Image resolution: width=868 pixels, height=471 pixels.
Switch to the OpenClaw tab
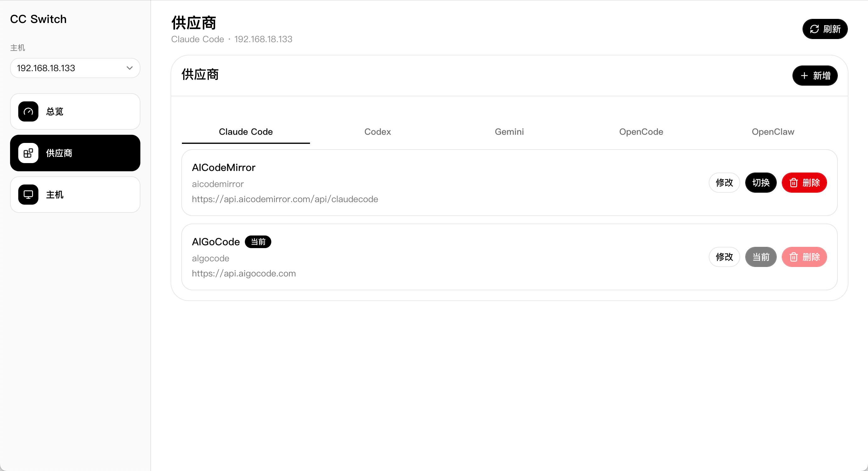pos(773,132)
